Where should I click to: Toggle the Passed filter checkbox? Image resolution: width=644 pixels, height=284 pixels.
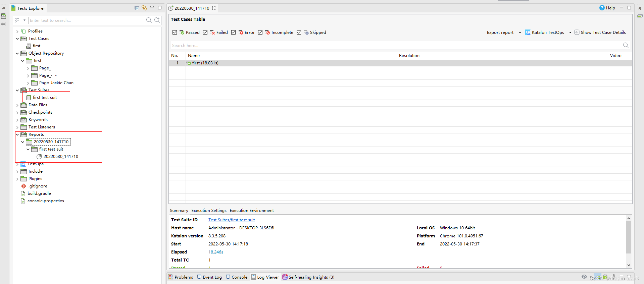(175, 33)
